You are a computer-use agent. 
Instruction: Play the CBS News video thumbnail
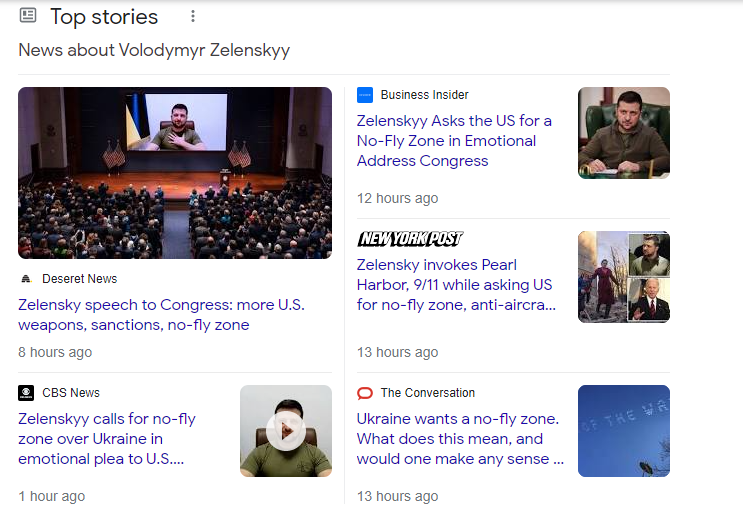[286, 431]
